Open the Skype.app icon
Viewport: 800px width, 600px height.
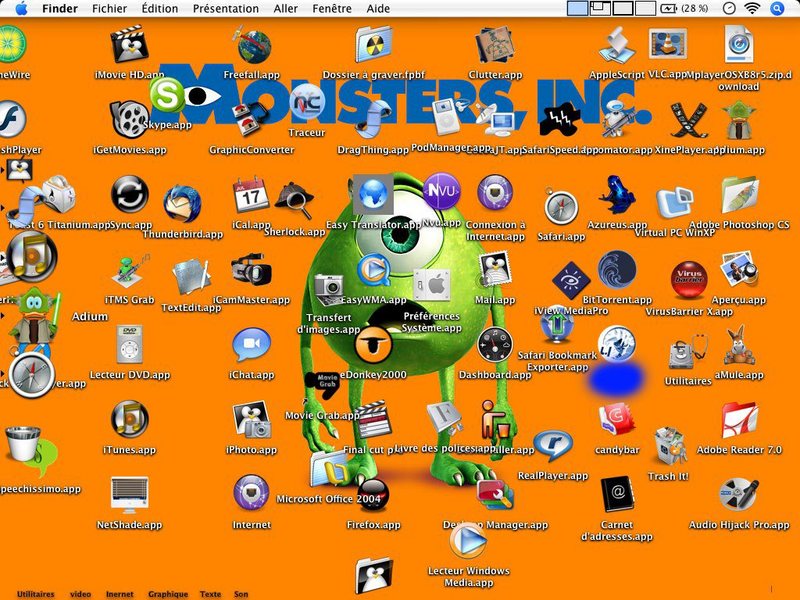coord(167,94)
